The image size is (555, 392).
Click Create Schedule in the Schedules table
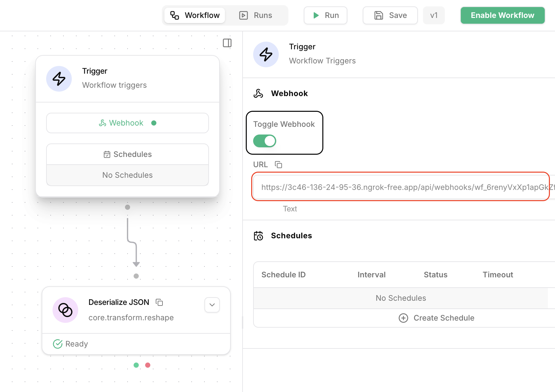pos(436,318)
